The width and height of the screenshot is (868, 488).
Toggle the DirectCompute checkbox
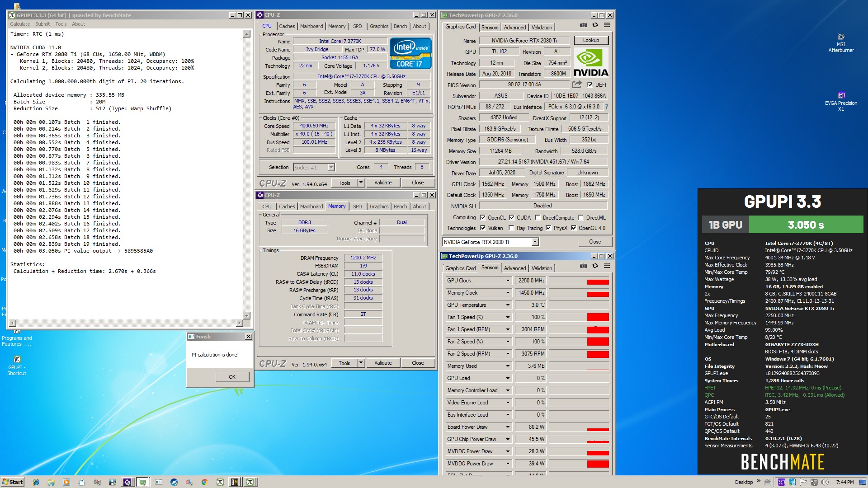538,217
